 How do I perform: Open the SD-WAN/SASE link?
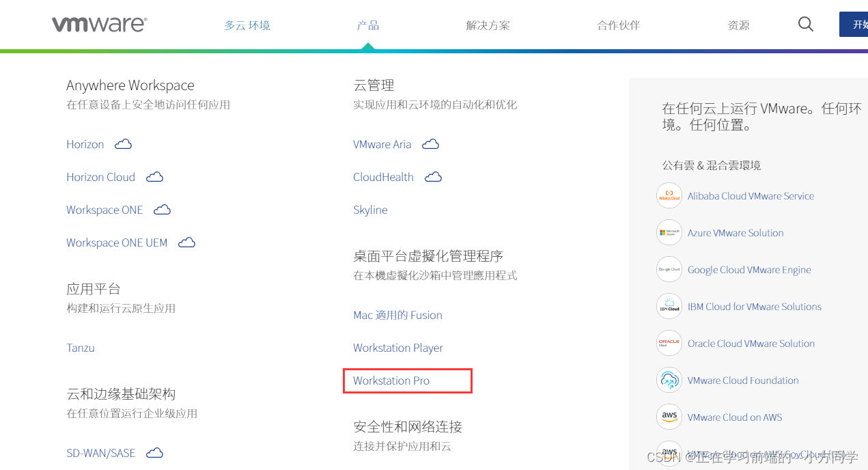click(x=101, y=453)
